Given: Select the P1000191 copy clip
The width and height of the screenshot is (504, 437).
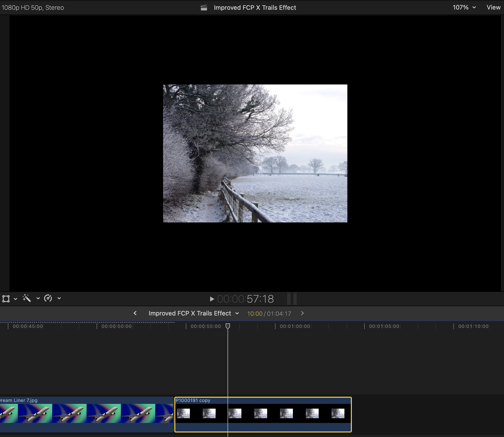Looking at the screenshot, I should [x=263, y=414].
